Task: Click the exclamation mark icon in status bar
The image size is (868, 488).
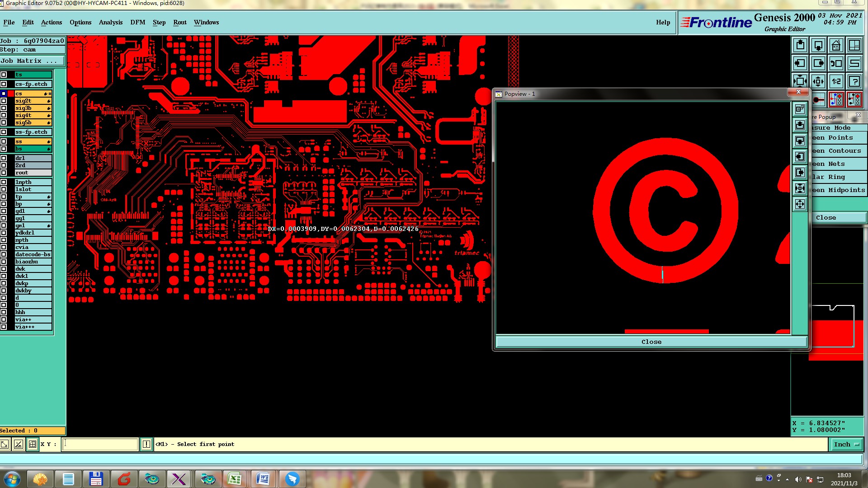Action: (146, 444)
